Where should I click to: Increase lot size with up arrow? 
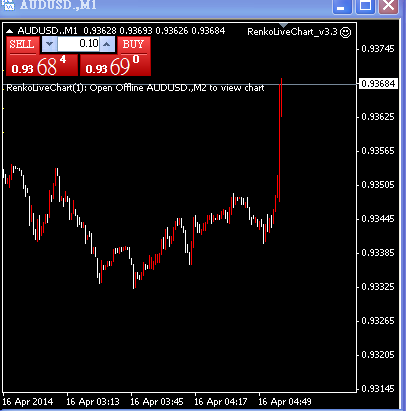[107, 44]
